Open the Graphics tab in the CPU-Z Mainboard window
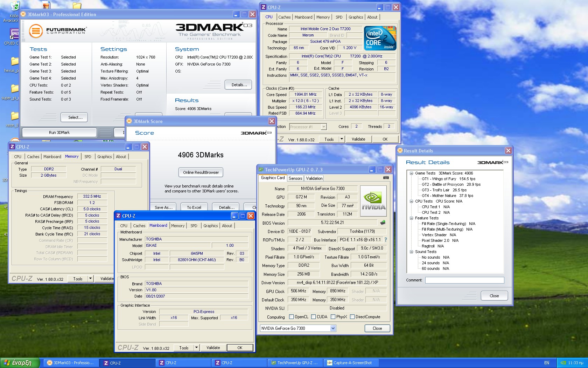588x368 pixels. 210,226
